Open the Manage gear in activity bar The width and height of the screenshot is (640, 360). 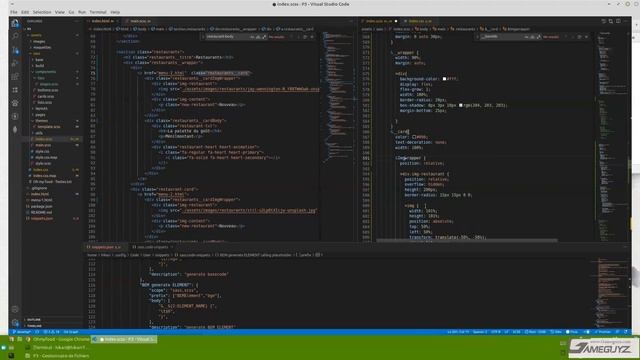tap(15, 322)
